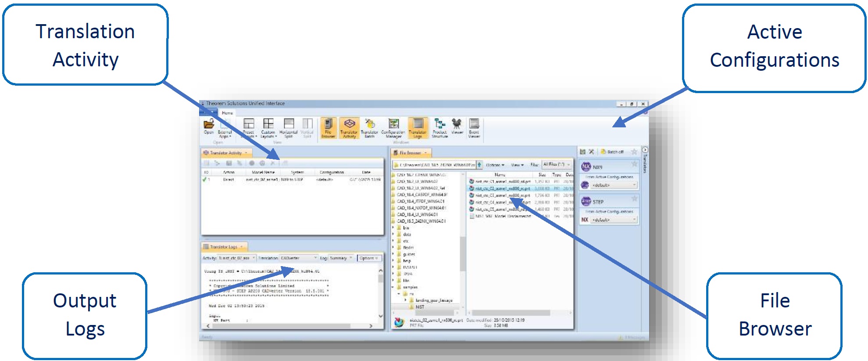The height and width of the screenshot is (361, 868).
Task: Click the Name column header in file list
Action: pyautogui.click(x=500, y=175)
